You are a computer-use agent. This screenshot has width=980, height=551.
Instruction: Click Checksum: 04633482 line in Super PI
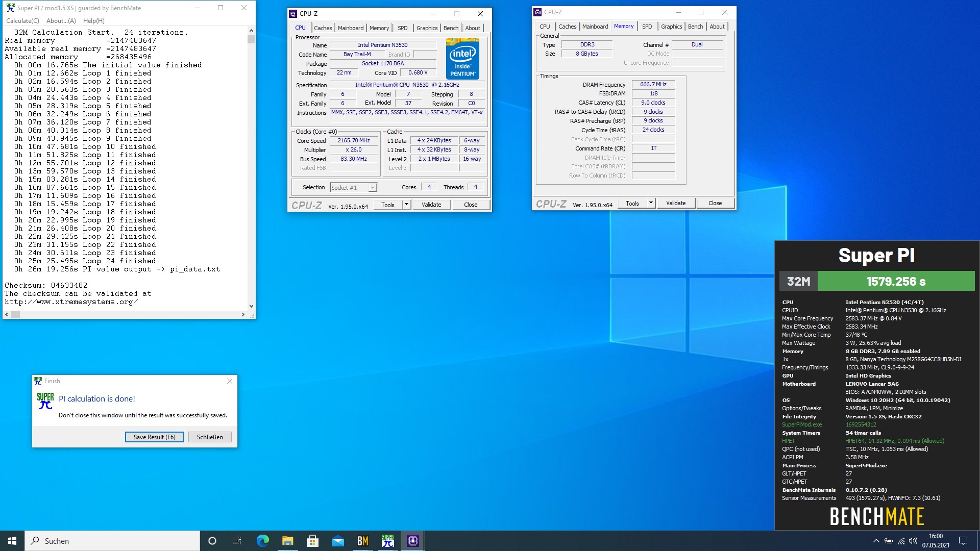click(46, 285)
